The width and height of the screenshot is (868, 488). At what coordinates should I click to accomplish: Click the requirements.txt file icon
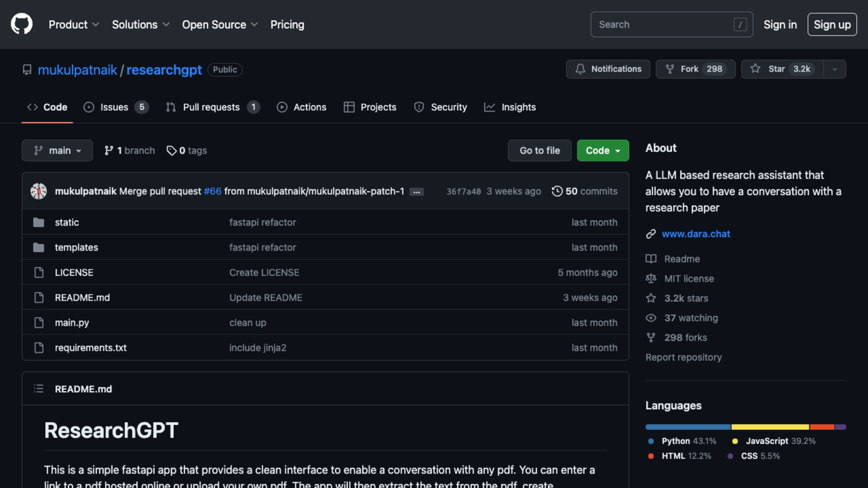coord(39,347)
